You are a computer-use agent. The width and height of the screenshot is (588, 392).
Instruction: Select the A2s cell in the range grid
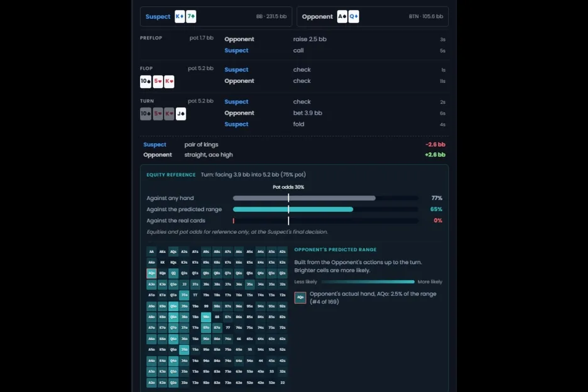[x=282, y=251]
